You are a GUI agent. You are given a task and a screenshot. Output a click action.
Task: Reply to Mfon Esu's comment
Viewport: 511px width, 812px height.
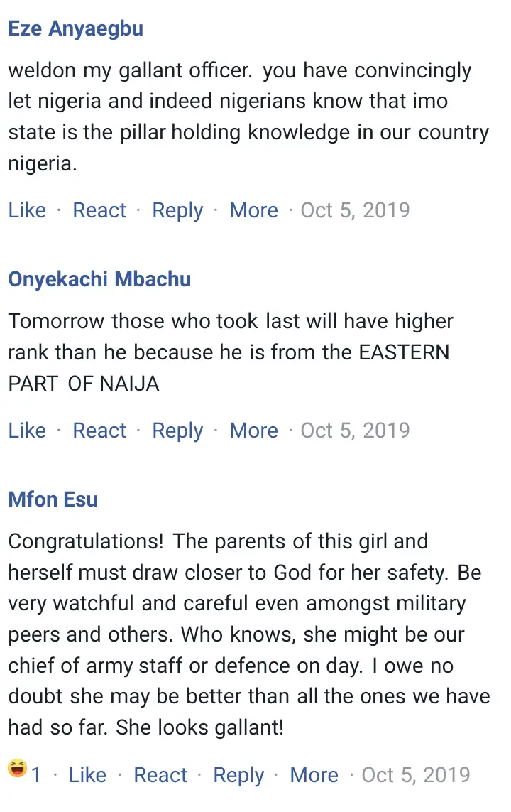238,775
